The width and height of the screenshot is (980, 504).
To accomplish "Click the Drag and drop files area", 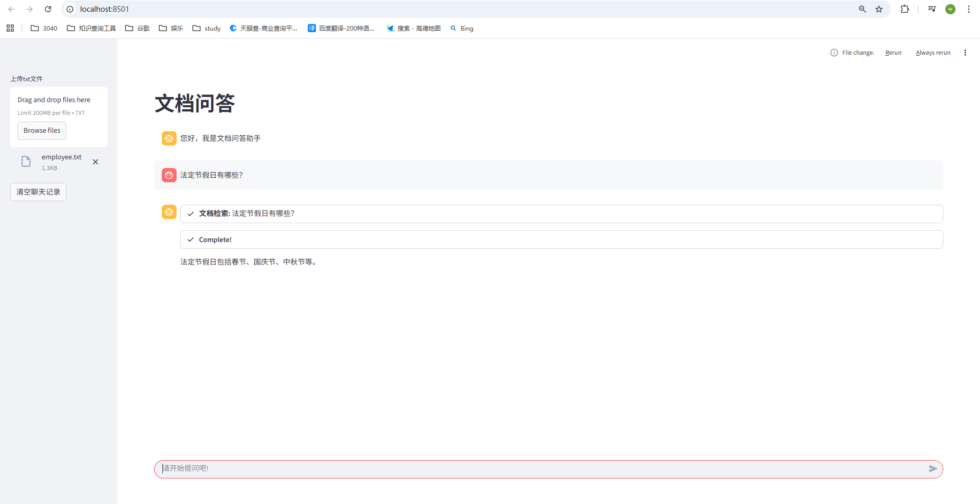I will pyautogui.click(x=59, y=116).
